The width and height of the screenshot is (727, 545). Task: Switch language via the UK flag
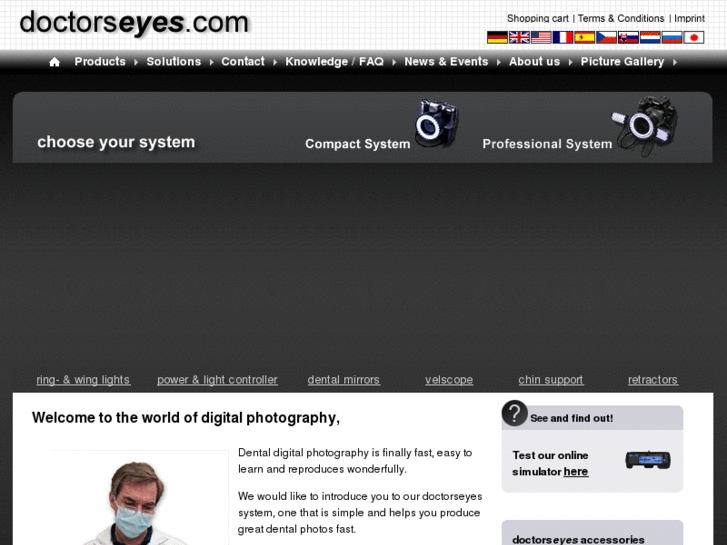(x=519, y=38)
